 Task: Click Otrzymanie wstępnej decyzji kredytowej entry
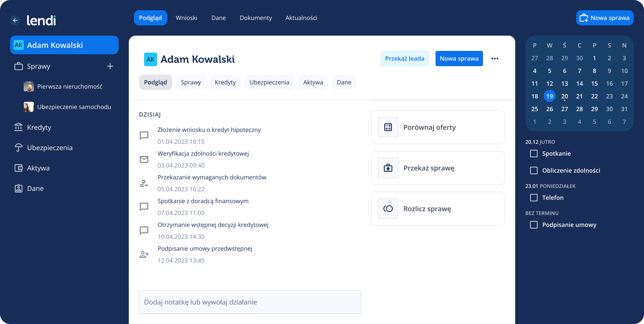(213, 225)
